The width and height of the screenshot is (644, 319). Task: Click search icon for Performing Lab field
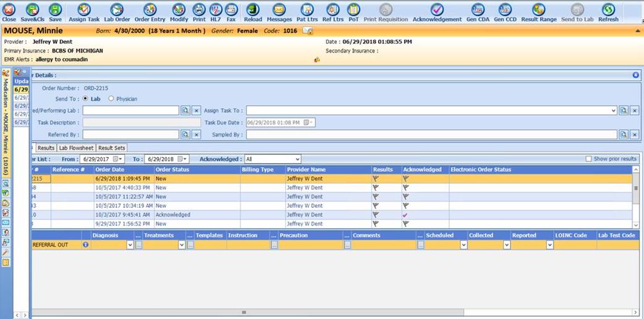point(185,110)
